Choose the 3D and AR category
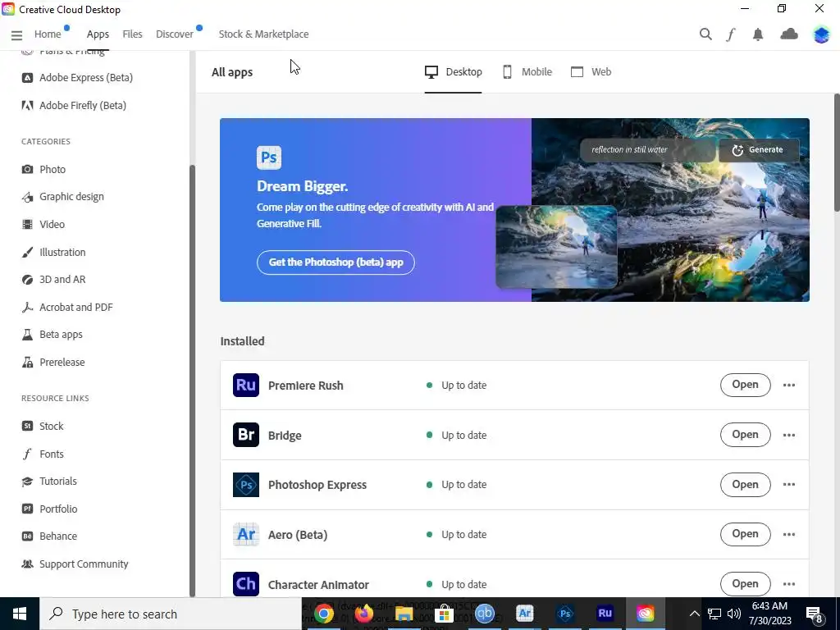The image size is (840, 630). (x=53, y=280)
